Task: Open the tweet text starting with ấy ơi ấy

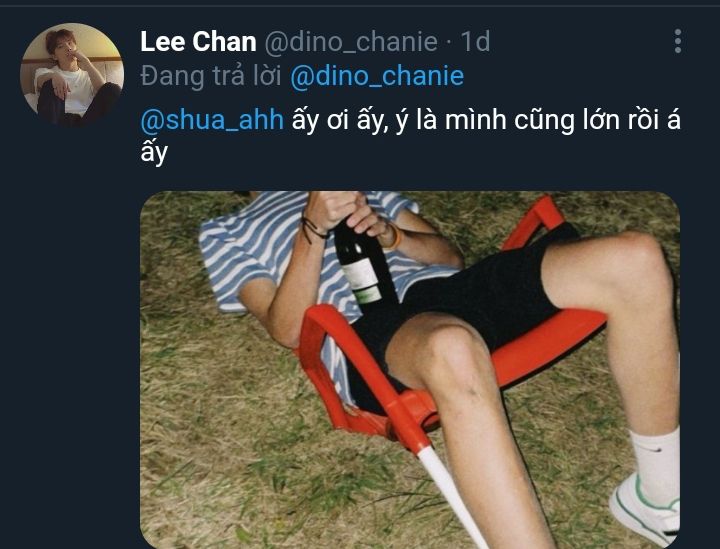Action: tap(410, 136)
